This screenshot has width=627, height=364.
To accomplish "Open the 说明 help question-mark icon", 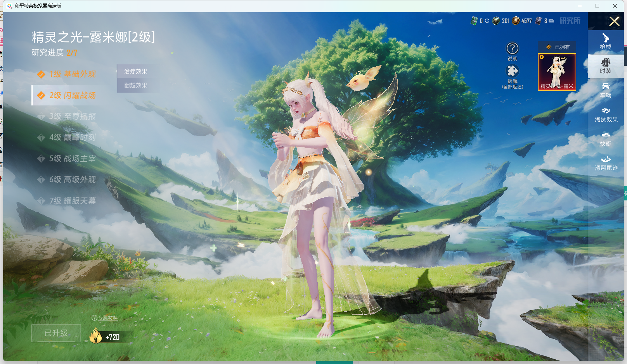I will [x=512, y=48].
